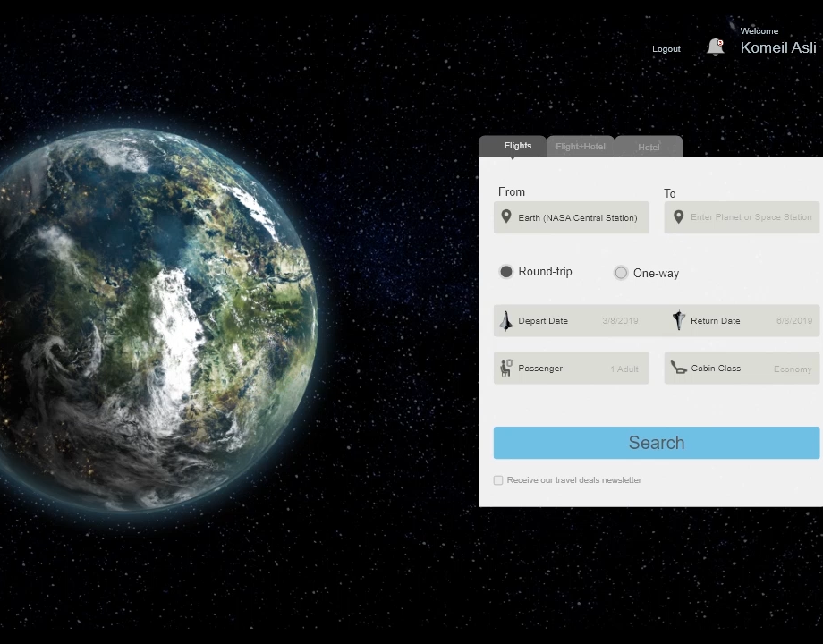823x644 pixels.
Task: Click the Logout link
Action: pyautogui.click(x=666, y=49)
